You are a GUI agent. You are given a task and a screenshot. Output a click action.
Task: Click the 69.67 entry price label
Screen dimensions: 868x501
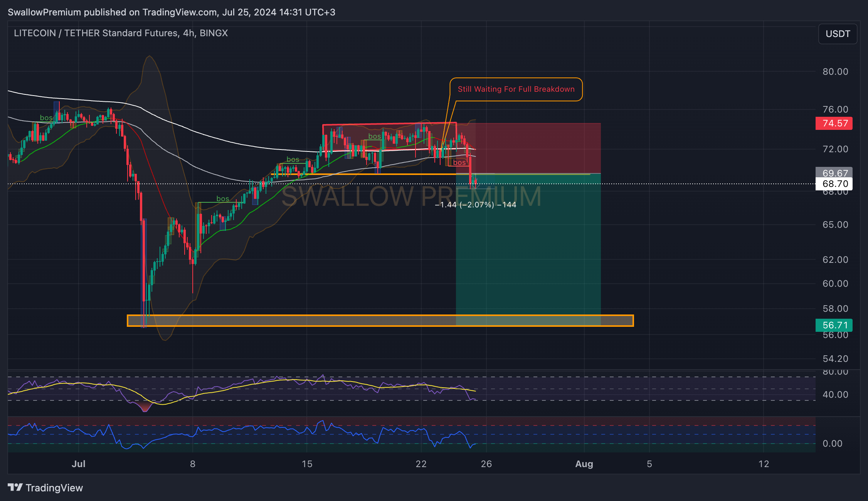click(x=834, y=173)
